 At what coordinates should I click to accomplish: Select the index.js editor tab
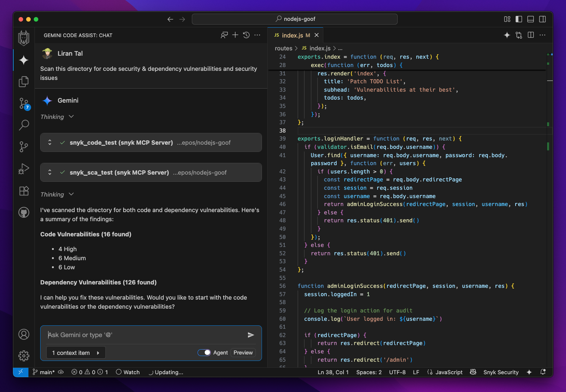click(292, 35)
